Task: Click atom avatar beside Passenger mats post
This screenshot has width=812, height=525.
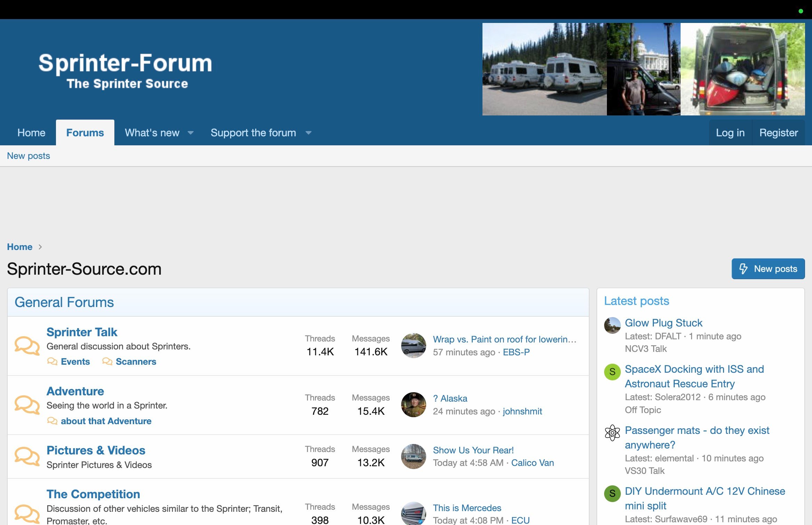Action: [612, 433]
